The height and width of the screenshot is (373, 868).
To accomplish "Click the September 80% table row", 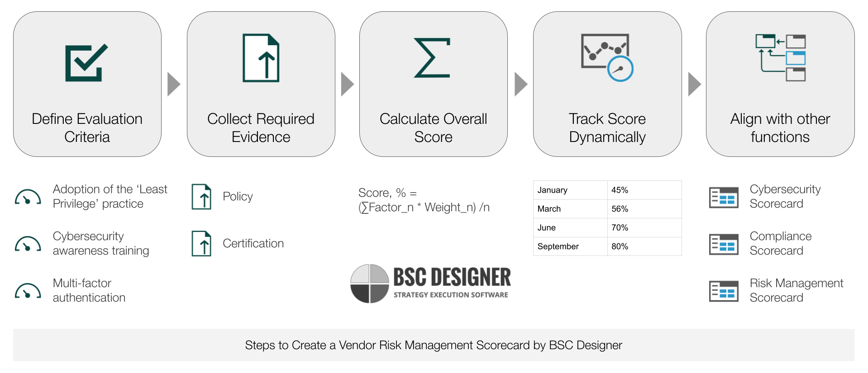I will [x=607, y=246].
